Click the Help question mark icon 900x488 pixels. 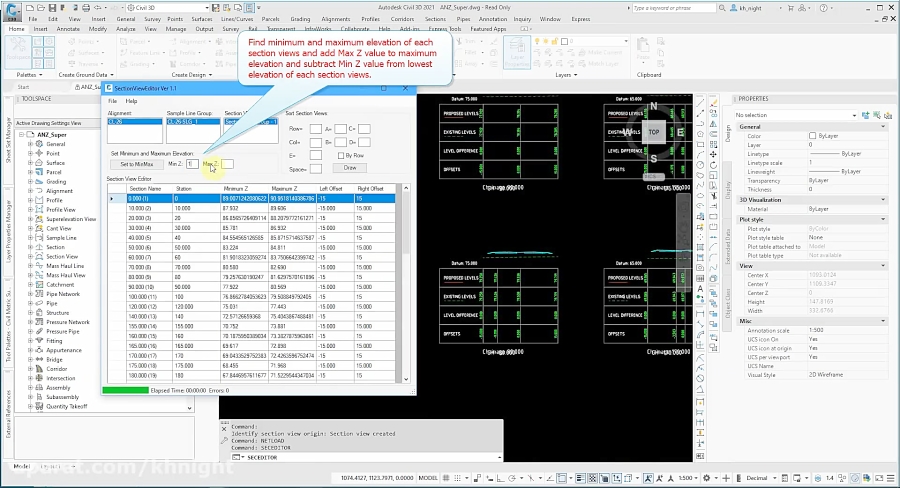click(x=824, y=8)
